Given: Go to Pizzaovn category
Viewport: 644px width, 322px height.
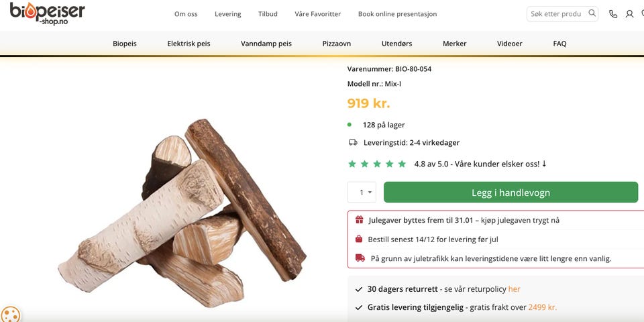Looking at the screenshot, I should click(336, 44).
